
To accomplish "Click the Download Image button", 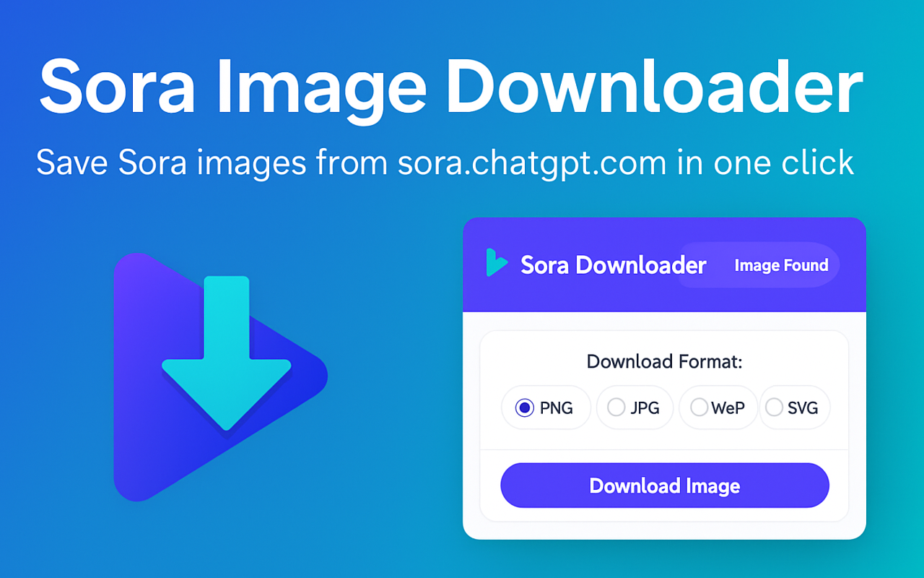I will 665,486.
